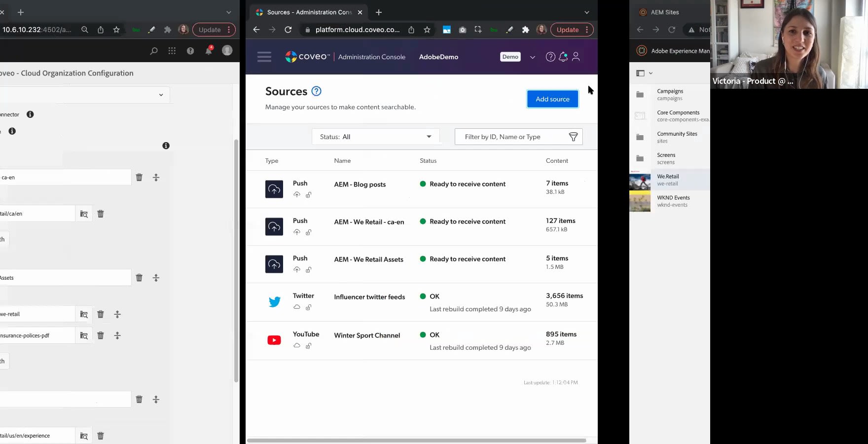The height and width of the screenshot is (444, 868).
Task: Click move handle for the Assets entry
Action: coord(156,278)
